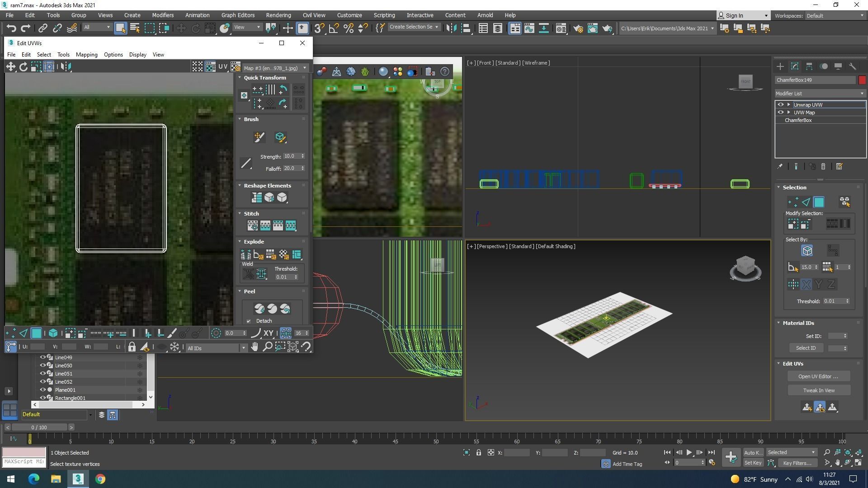Open the Hierarchy tab in command panel
This screenshot has width=868, height=488.
[x=809, y=66]
